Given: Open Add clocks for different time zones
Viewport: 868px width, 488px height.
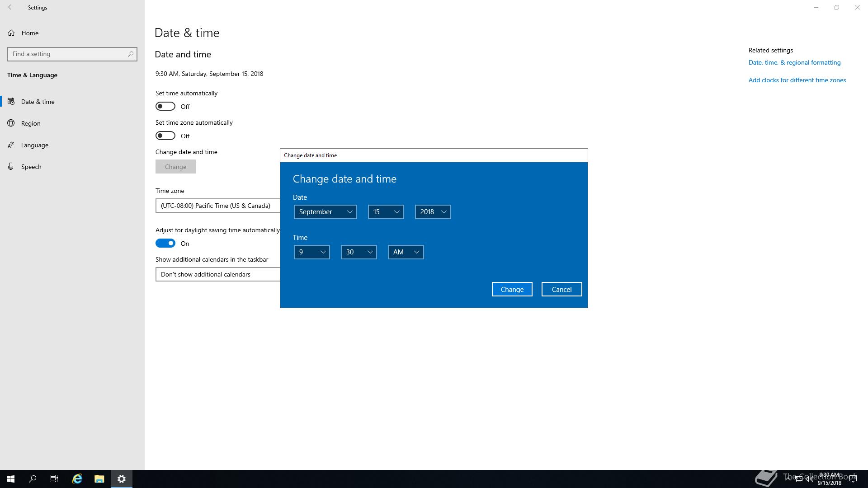Looking at the screenshot, I should click(x=797, y=80).
